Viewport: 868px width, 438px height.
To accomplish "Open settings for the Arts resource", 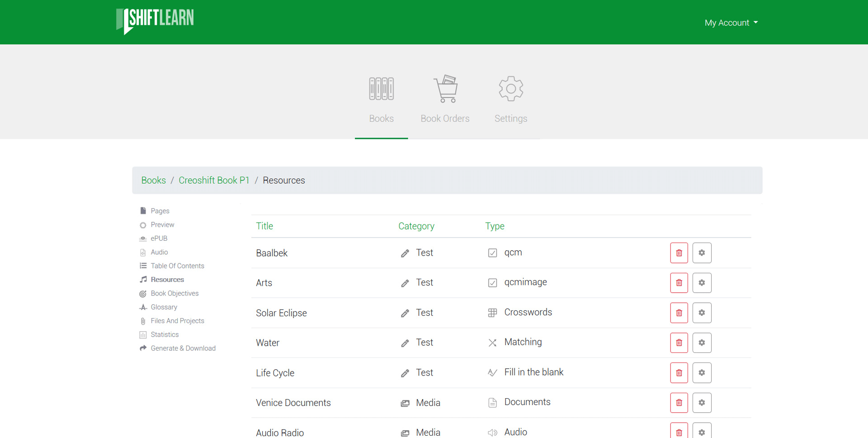I will click(x=702, y=283).
